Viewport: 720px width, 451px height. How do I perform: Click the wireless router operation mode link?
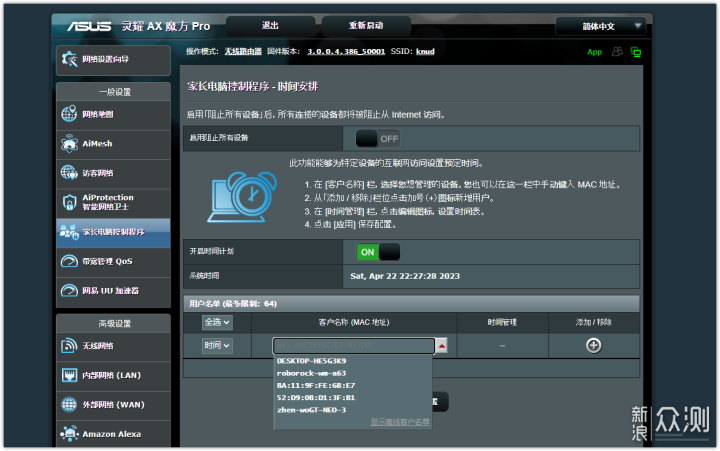tap(243, 51)
